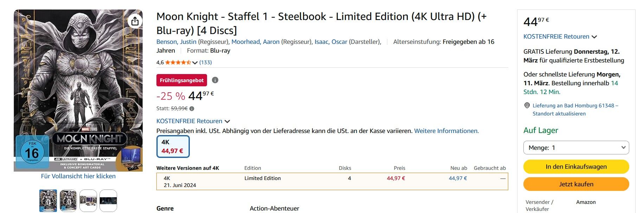Select the 4K Limited Edition version row
This screenshot has height=213, width=644.
click(x=332, y=181)
